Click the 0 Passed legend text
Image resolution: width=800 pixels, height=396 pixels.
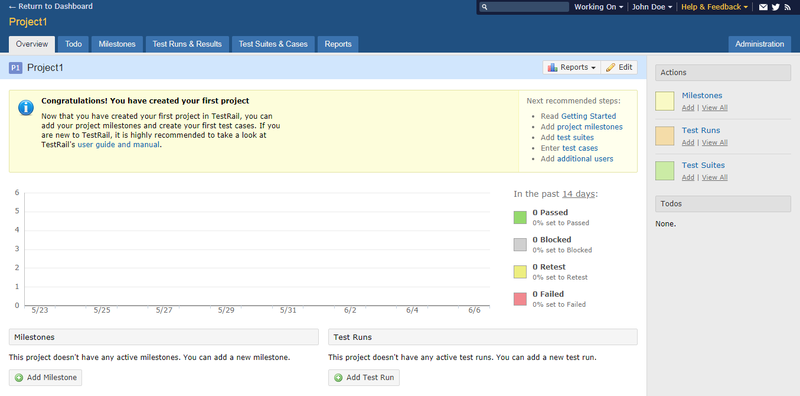coord(550,212)
